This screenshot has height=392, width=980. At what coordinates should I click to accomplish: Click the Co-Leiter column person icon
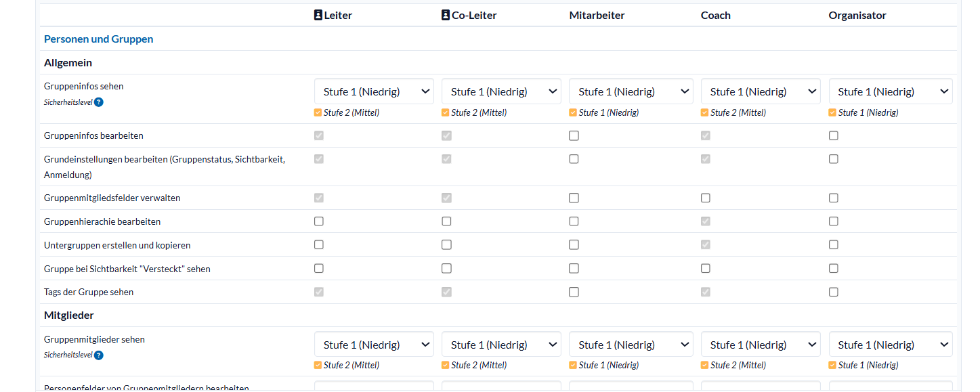click(446, 15)
